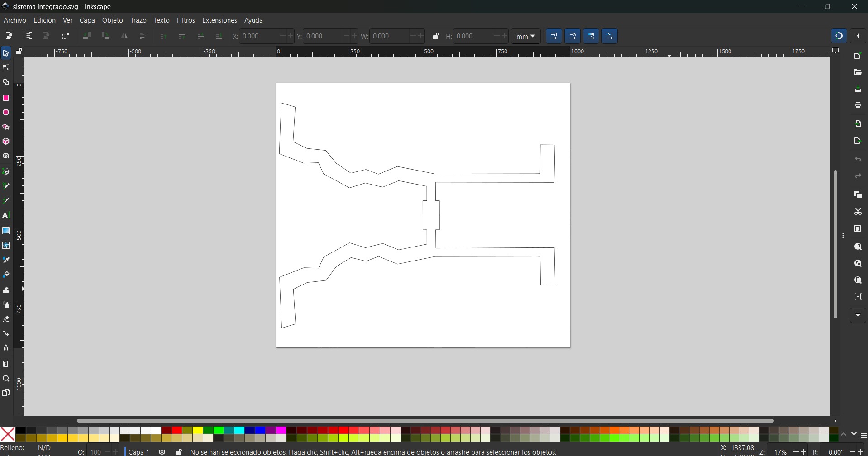Select the Pen (Bezier) tool
This screenshot has height=456, width=868.
[x=6, y=171]
